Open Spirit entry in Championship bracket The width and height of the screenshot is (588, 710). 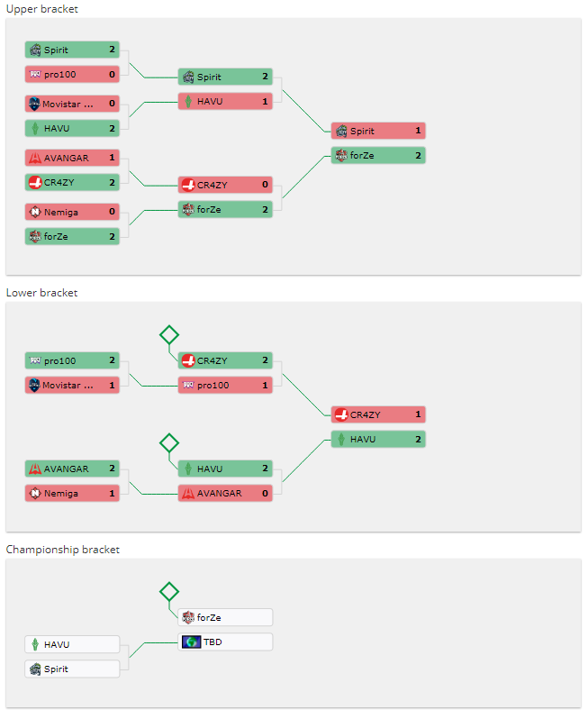(x=72, y=669)
